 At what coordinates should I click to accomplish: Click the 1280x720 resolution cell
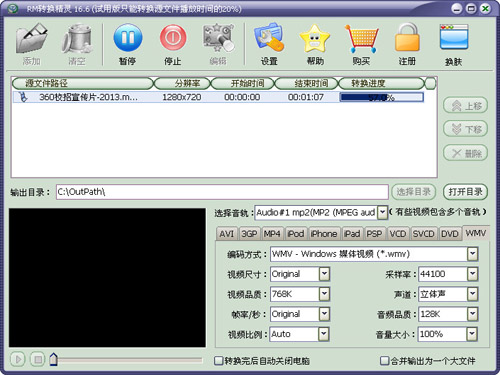click(x=182, y=97)
